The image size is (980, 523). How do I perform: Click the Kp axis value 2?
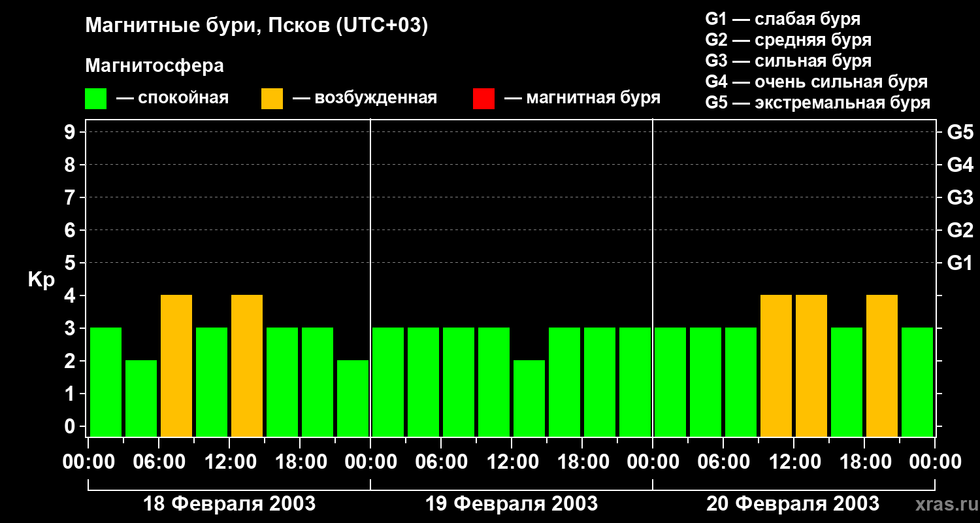(x=71, y=362)
